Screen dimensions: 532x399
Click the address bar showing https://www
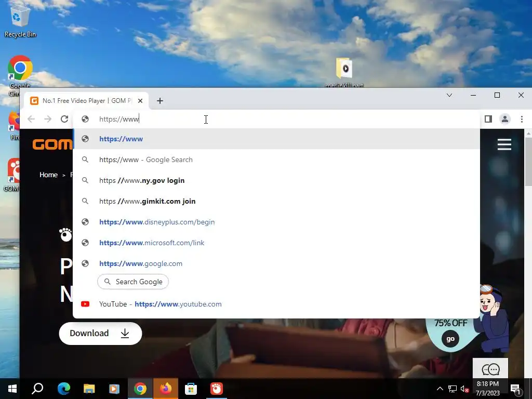(x=276, y=119)
